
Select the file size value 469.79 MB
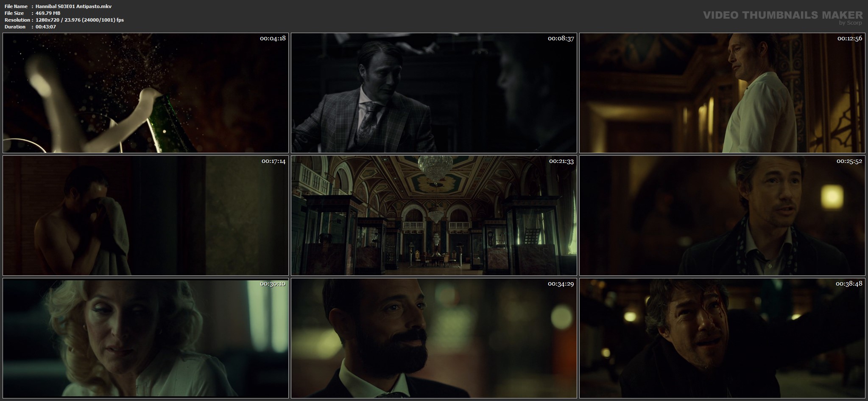pos(48,13)
